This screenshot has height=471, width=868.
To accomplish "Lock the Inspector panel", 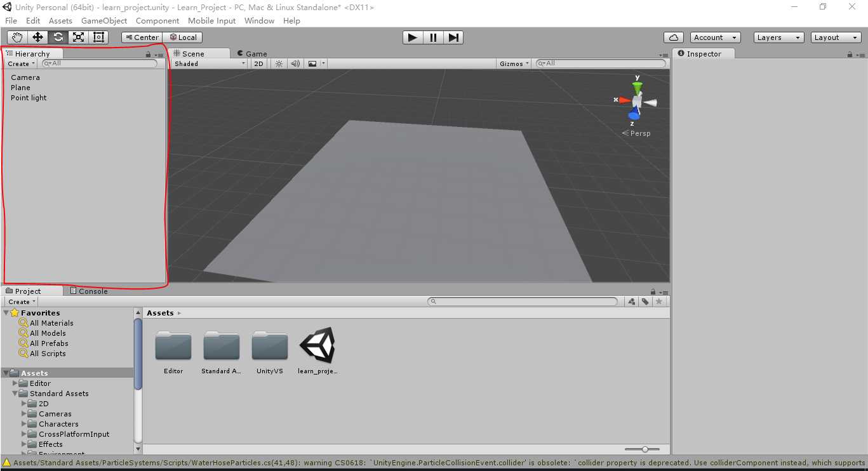I will tap(850, 55).
